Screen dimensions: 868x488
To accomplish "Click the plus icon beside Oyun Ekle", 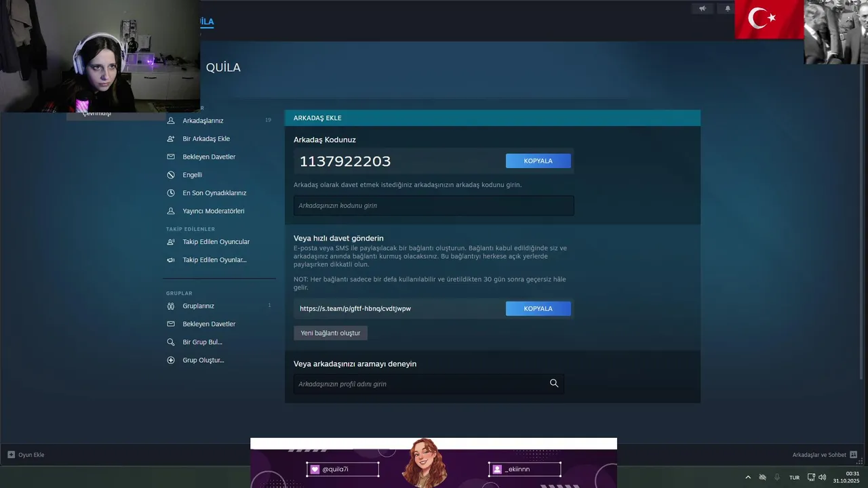I will click(11, 455).
